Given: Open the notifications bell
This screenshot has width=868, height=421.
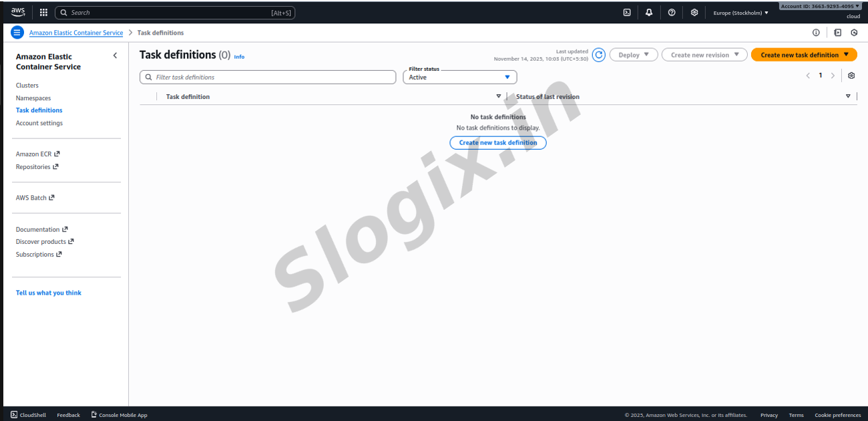Looking at the screenshot, I should click(649, 12).
